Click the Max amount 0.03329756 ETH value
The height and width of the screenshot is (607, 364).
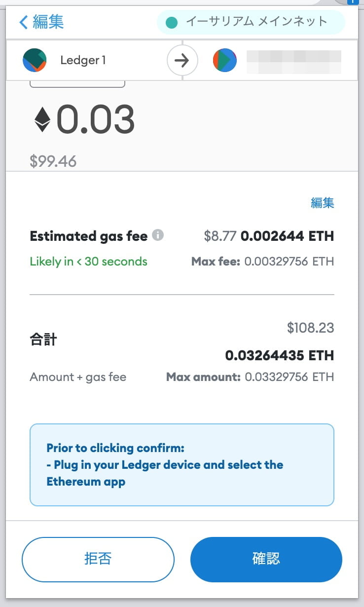click(289, 378)
